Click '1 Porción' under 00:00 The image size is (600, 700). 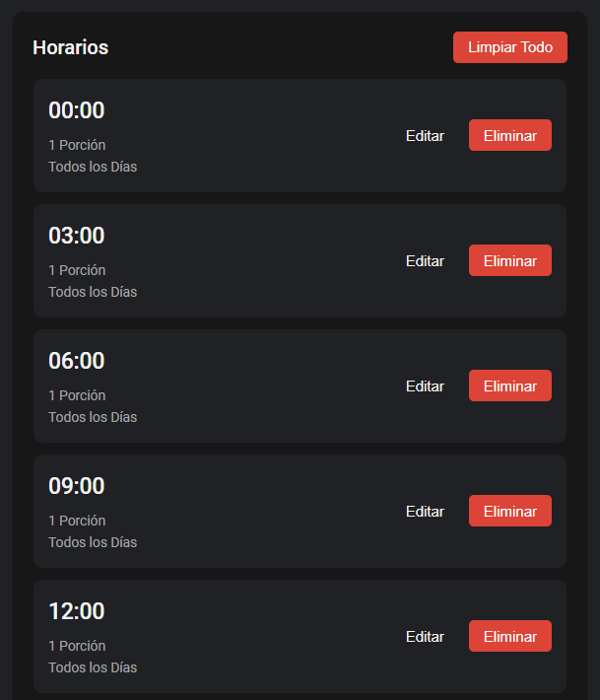point(77,145)
